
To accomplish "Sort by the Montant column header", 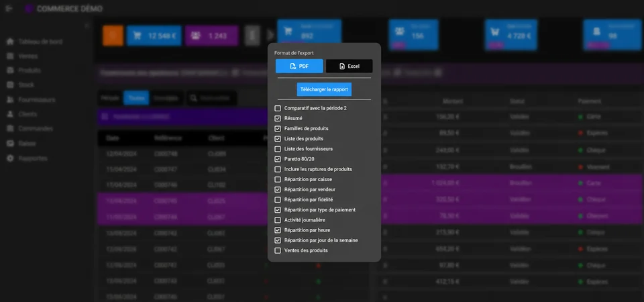I will tap(453, 101).
